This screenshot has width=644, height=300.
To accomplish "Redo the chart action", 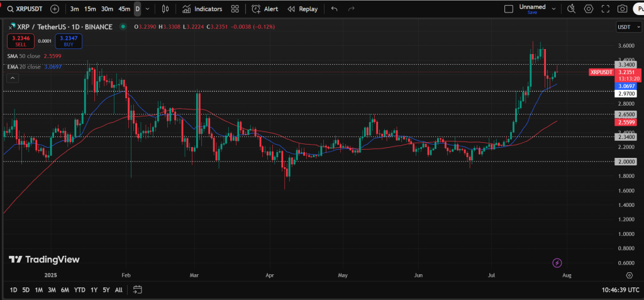I will 351,9.
